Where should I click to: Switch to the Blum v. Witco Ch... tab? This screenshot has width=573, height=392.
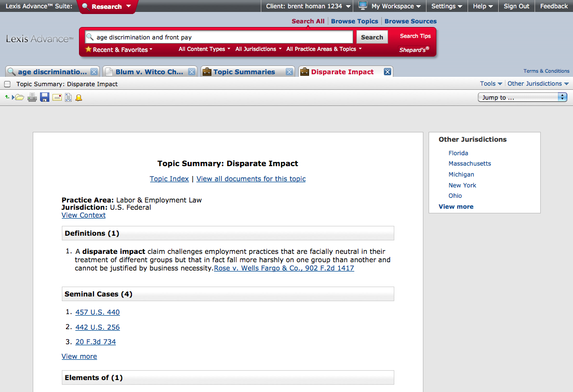[149, 72]
